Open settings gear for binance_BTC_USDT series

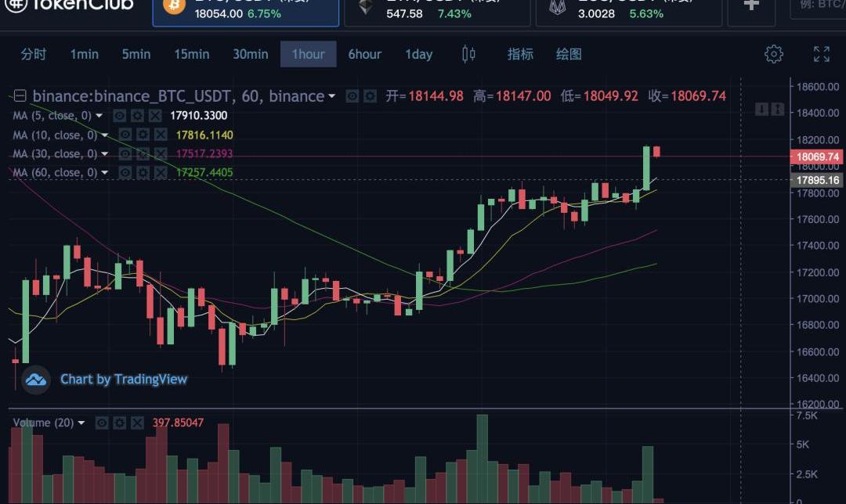click(370, 96)
